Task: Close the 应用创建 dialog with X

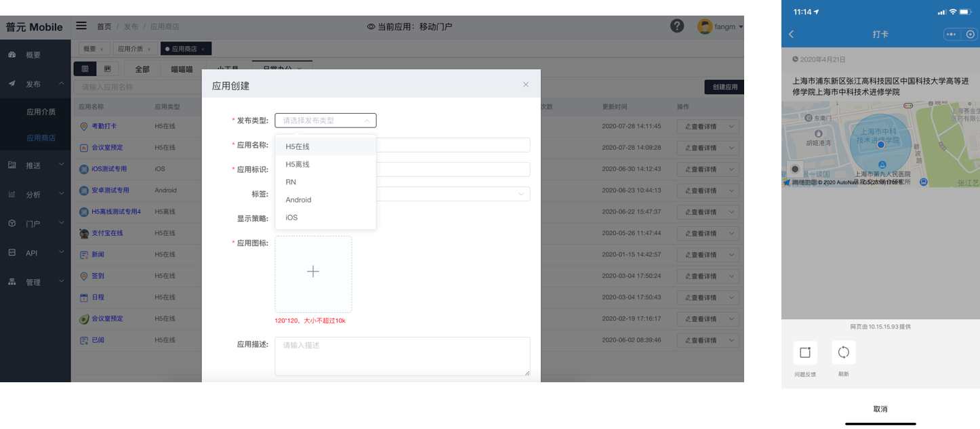Action: tap(525, 85)
